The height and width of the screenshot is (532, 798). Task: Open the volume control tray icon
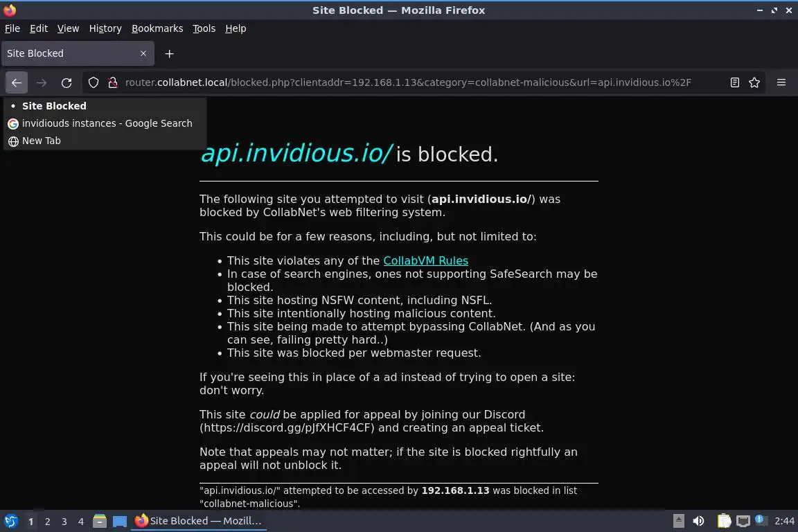coord(698,521)
